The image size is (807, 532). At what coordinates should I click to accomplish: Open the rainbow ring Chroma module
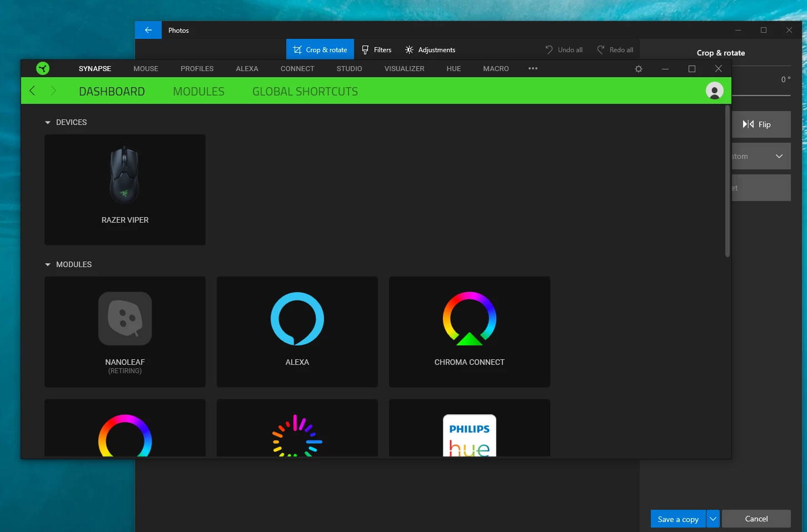(x=125, y=435)
